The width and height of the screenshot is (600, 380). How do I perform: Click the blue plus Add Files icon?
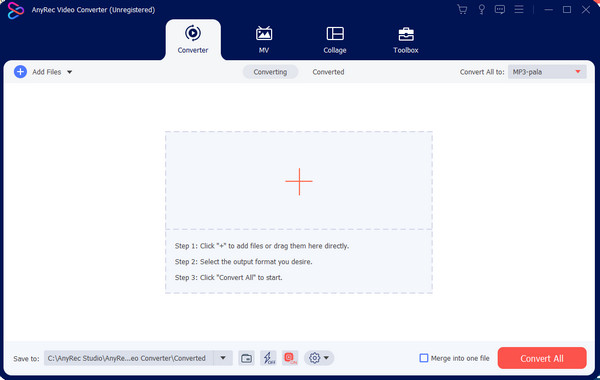click(20, 72)
